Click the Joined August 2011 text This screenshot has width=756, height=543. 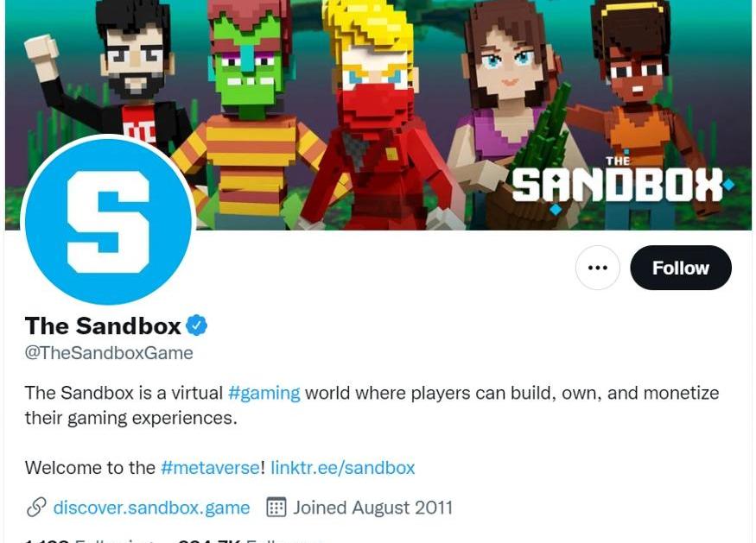(x=373, y=508)
